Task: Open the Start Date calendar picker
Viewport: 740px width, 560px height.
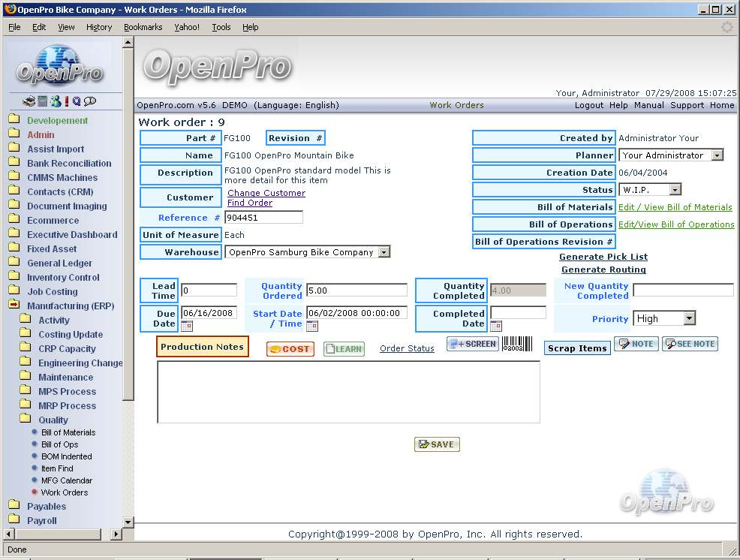Action: [x=312, y=327]
